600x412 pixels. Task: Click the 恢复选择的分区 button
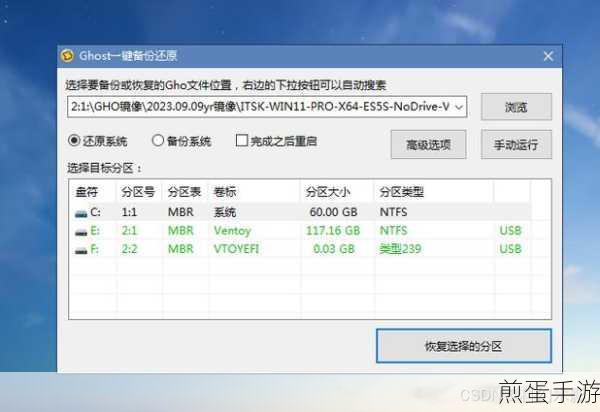(464, 346)
